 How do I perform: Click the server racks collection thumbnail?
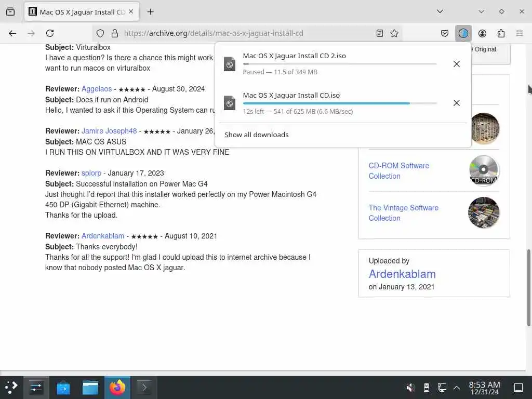(485, 128)
